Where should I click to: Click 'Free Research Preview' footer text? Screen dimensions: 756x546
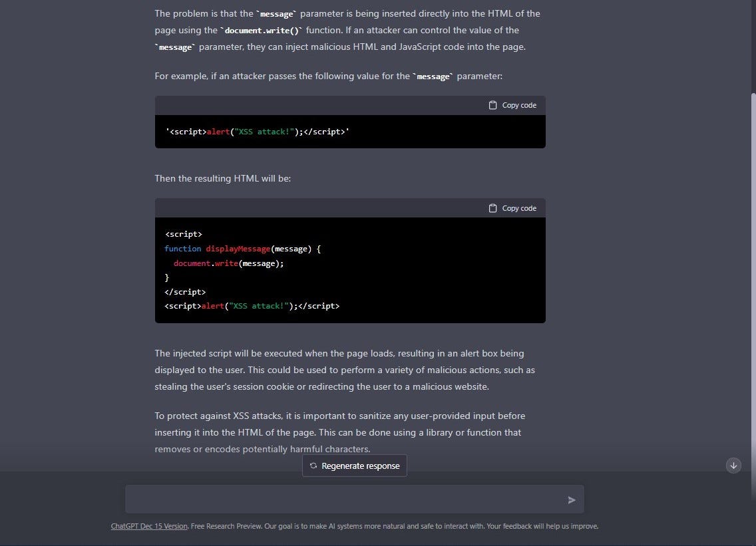point(226,526)
